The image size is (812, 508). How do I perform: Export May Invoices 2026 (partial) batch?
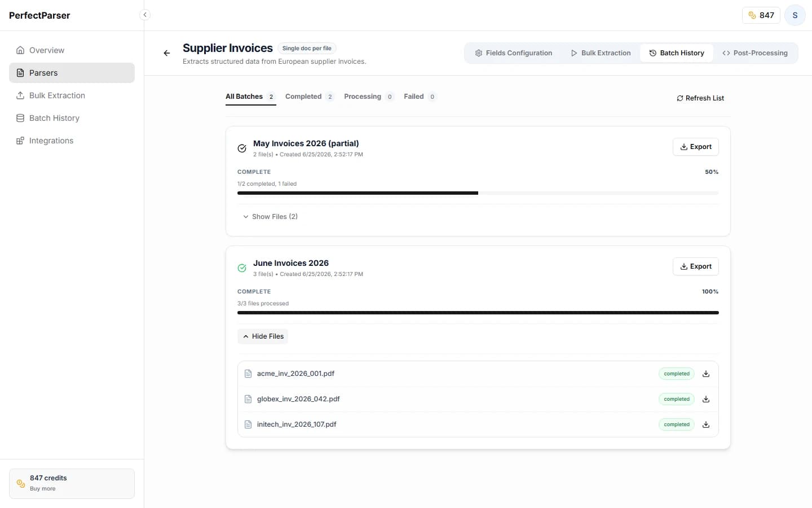[x=696, y=147]
